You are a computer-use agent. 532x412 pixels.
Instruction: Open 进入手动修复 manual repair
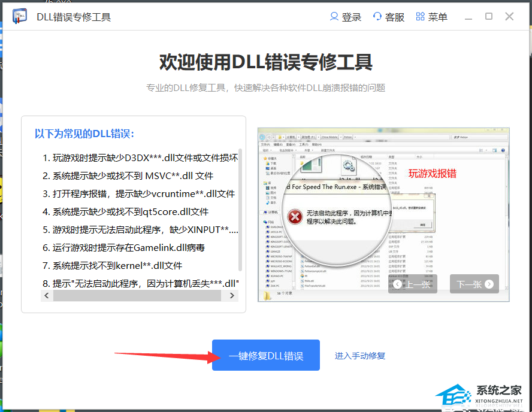tap(360, 355)
